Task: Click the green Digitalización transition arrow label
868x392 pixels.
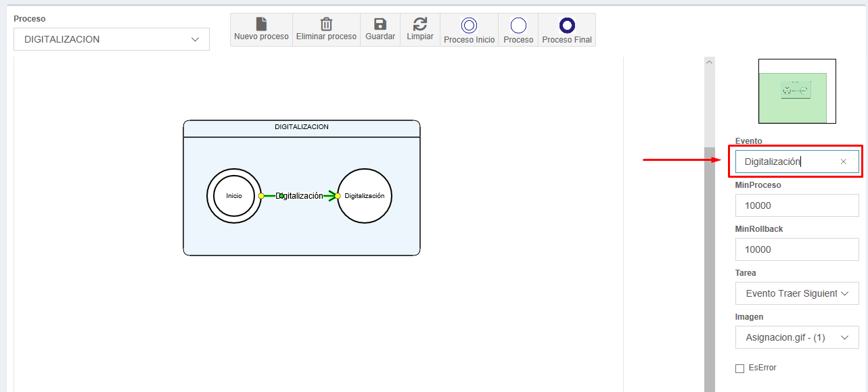Action: point(300,195)
